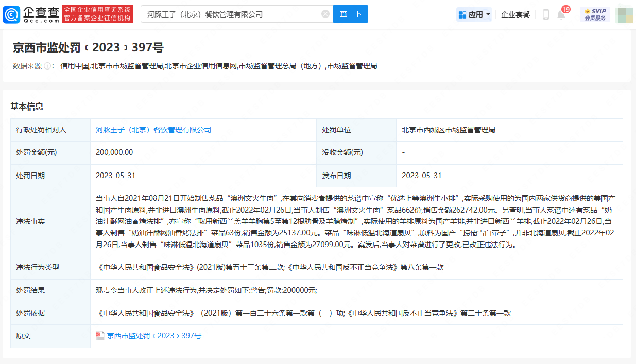
Task: Expand the 应用 dropdown menu
Action: click(x=474, y=14)
